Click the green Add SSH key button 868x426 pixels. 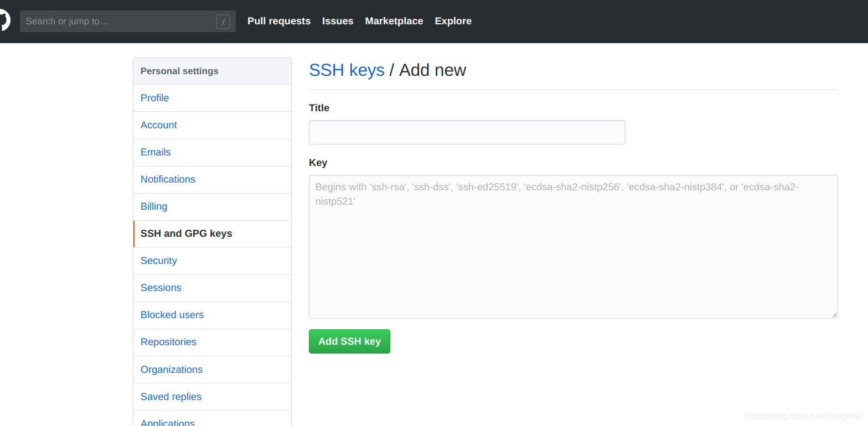pyautogui.click(x=349, y=341)
